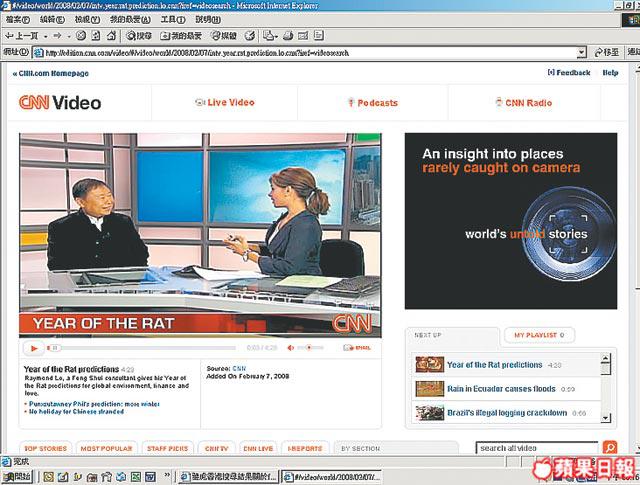Mute the video with speaker icon

pyautogui.click(x=291, y=348)
